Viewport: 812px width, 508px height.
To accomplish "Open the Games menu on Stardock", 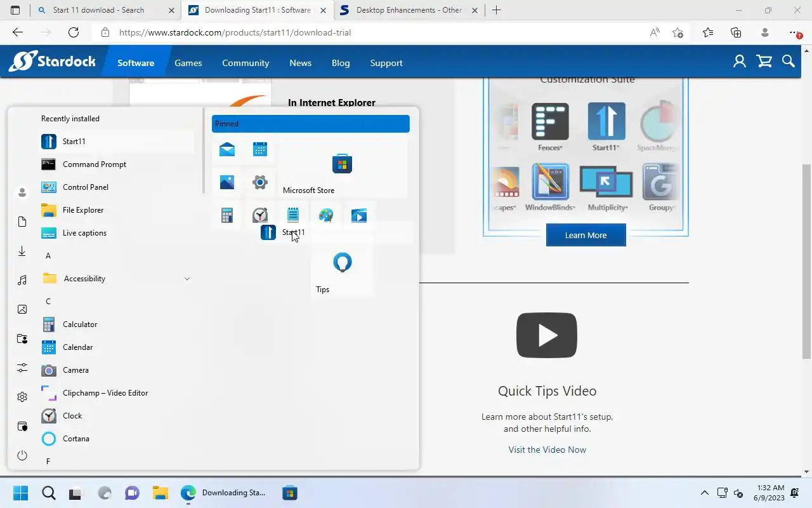I will point(188,63).
